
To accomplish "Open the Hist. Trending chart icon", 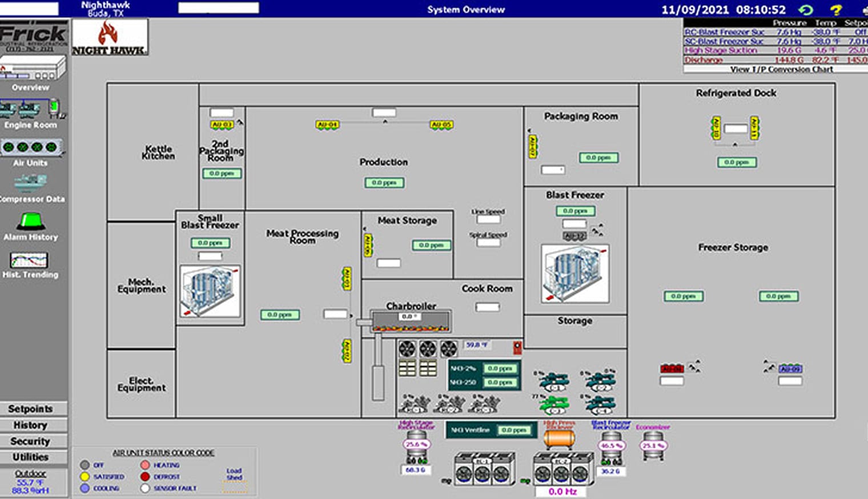I will pyautogui.click(x=30, y=260).
